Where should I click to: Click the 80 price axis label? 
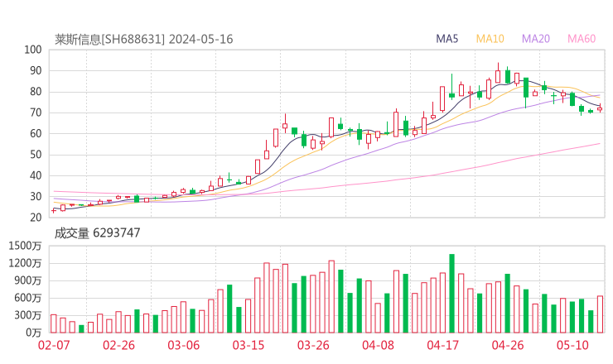36,92
